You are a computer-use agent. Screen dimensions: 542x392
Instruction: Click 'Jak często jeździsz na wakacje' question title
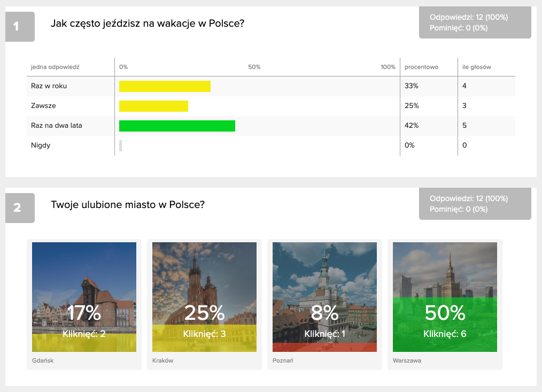pyautogui.click(x=148, y=24)
